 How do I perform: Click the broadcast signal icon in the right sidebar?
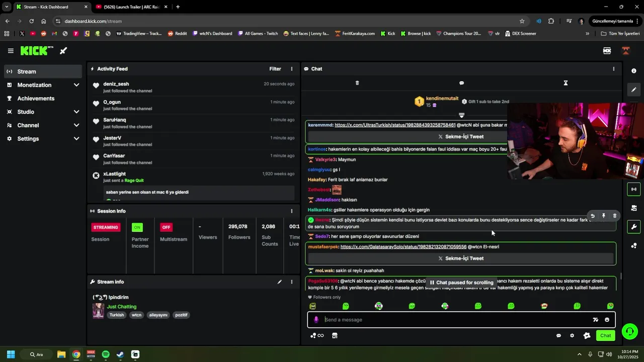(x=634, y=189)
